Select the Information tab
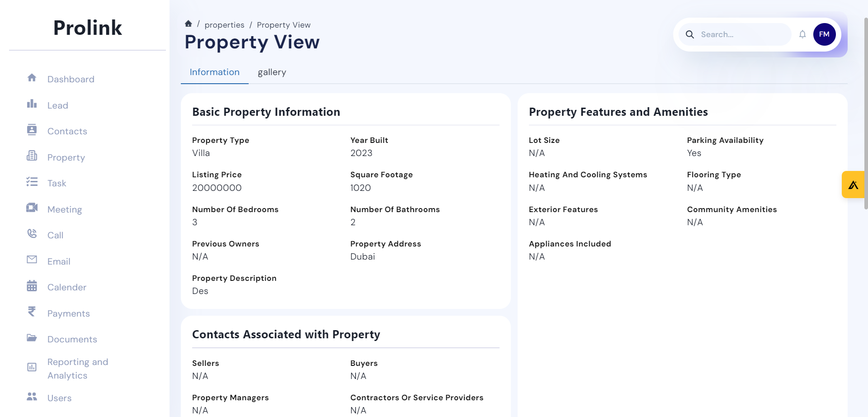 (x=214, y=72)
